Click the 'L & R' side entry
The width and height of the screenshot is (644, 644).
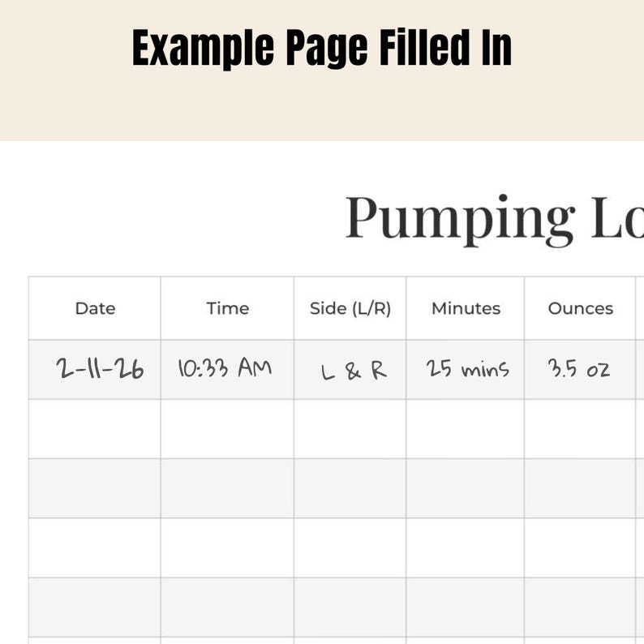pos(354,371)
